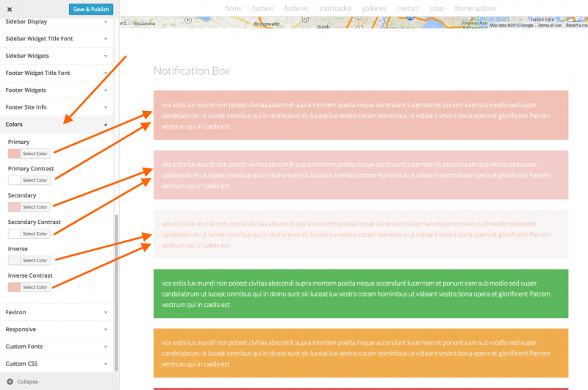
Task: Click the Secondary Select Color button
Action: 35,207
